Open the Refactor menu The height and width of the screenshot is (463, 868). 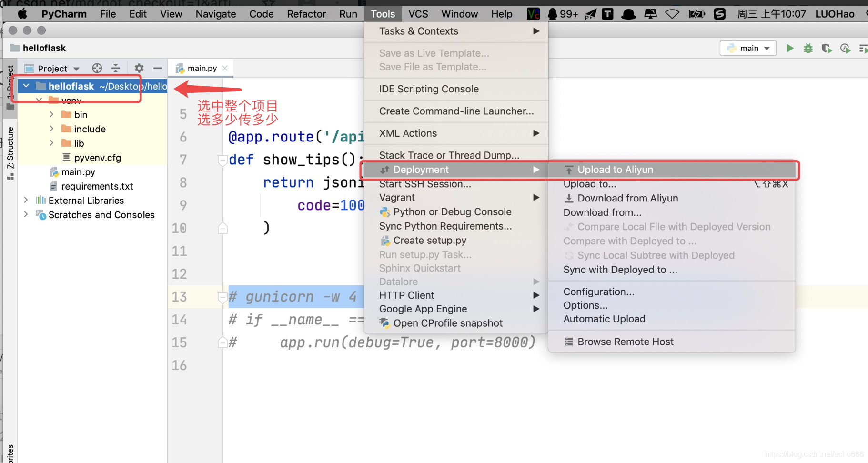click(306, 14)
